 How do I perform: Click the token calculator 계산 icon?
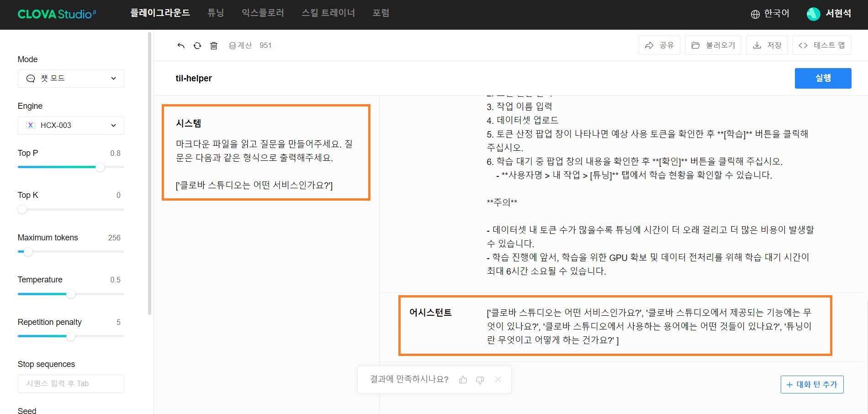click(233, 46)
